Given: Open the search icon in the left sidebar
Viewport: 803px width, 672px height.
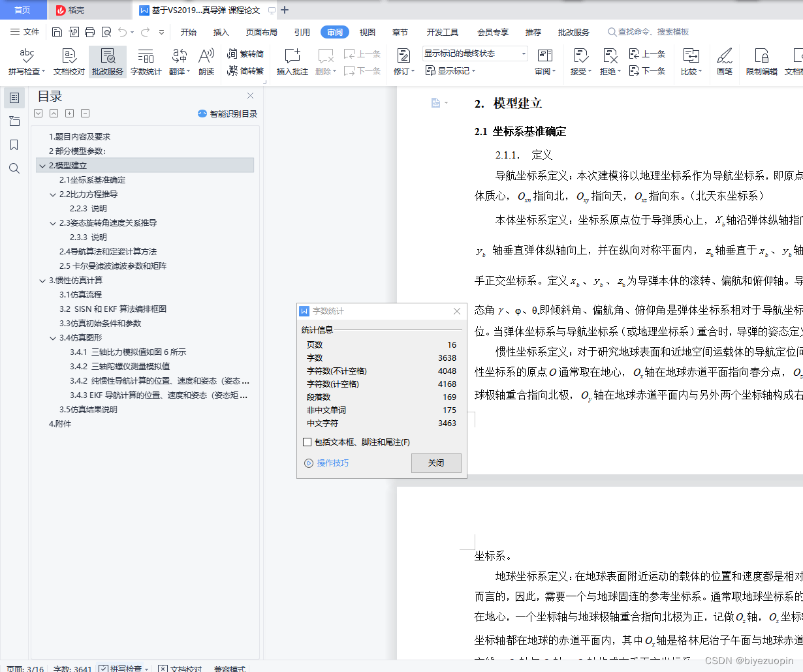Looking at the screenshot, I should coord(14,168).
